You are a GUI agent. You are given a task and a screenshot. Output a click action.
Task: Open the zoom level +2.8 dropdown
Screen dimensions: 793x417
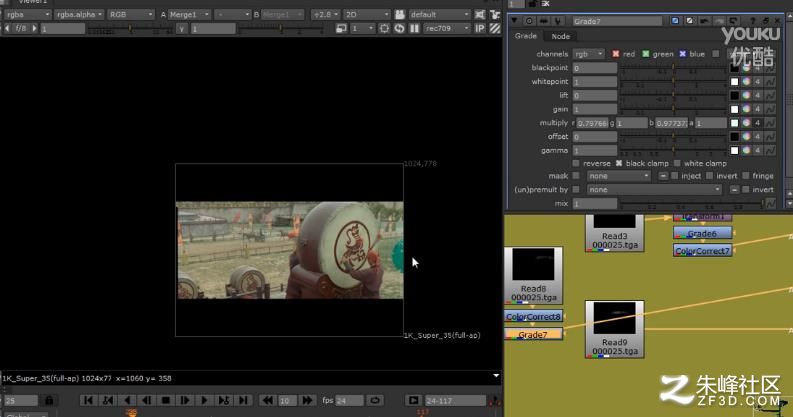tap(325, 15)
